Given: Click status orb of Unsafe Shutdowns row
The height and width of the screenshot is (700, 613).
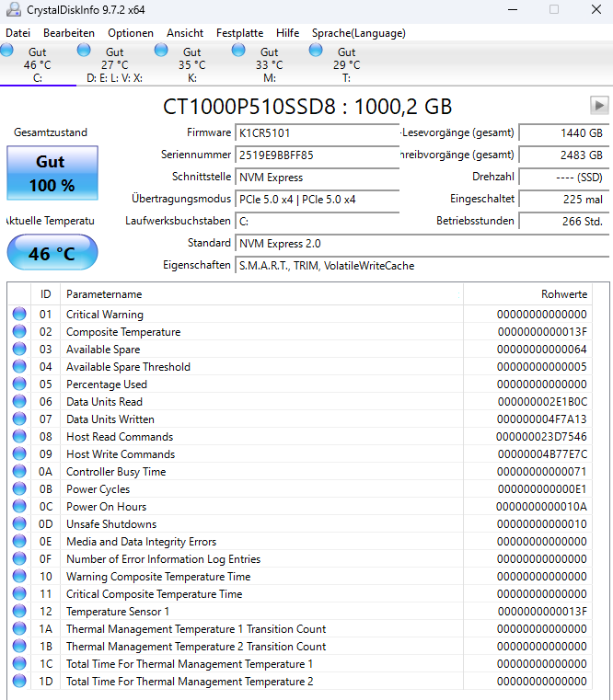Looking at the screenshot, I should point(19,523).
